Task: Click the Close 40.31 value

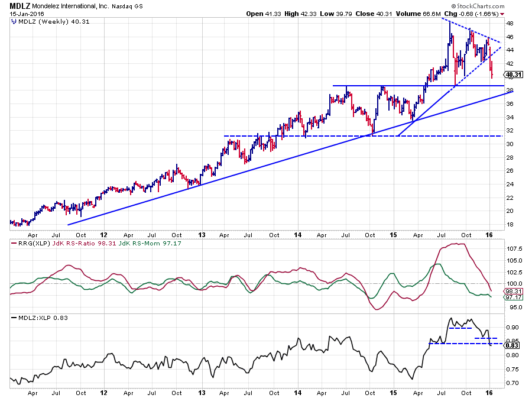Action: point(374,14)
